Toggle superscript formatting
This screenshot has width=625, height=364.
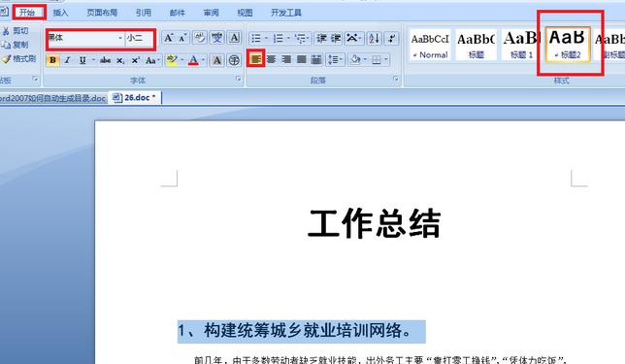coord(136,60)
